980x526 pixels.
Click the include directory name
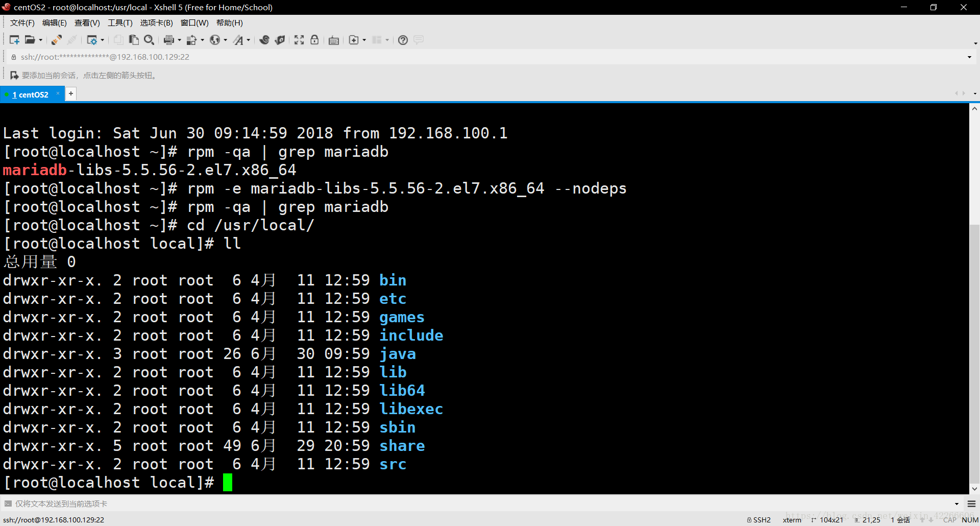pyautogui.click(x=411, y=336)
